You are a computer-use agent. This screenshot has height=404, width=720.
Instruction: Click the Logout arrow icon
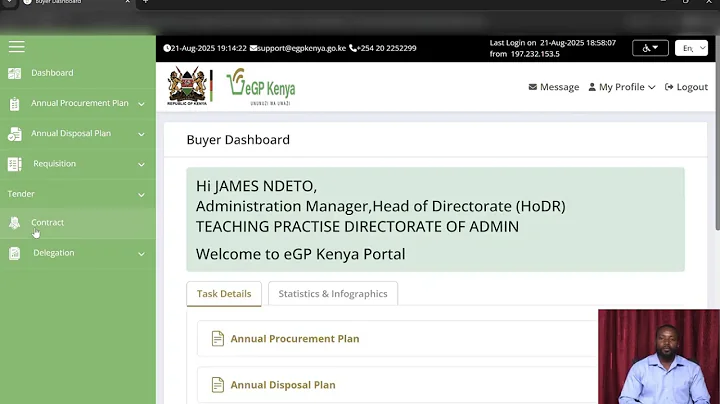(669, 87)
